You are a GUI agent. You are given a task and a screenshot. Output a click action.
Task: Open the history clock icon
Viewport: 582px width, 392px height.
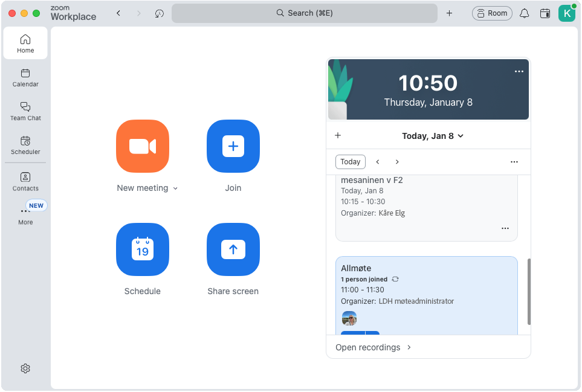[159, 13]
